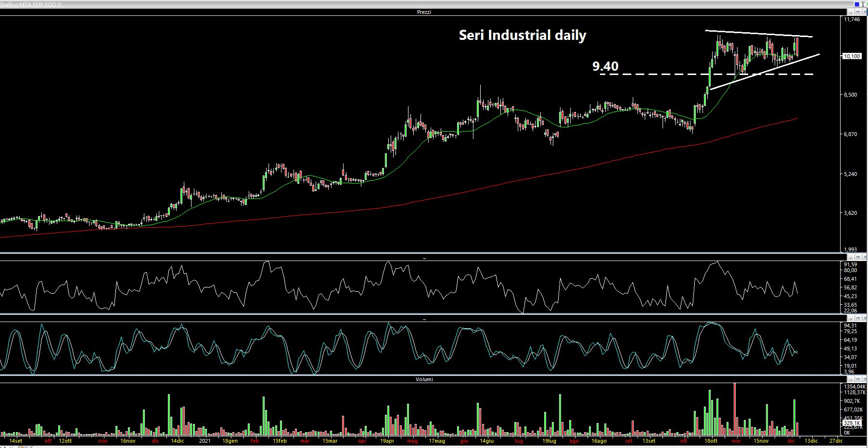The height and width of the screenshot is (448, 868).
Task: Click the 3,620 price axis label
Action: [852, 212]
